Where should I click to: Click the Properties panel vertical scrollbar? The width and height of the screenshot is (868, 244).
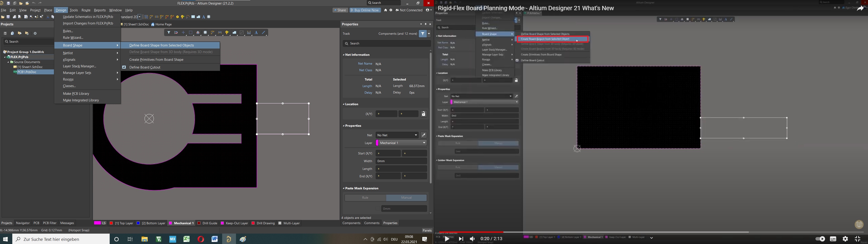(x=430, y=118)
